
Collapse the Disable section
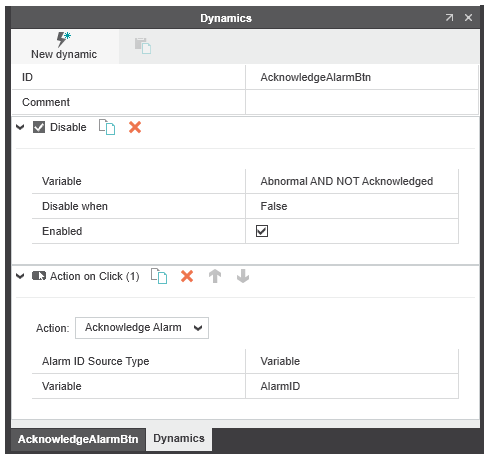(20, 127)
